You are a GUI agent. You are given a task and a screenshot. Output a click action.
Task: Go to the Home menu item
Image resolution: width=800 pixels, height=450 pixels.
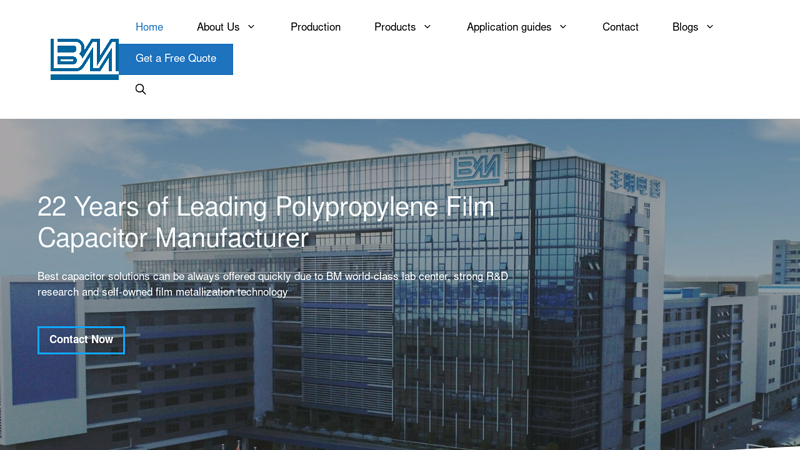149,27
